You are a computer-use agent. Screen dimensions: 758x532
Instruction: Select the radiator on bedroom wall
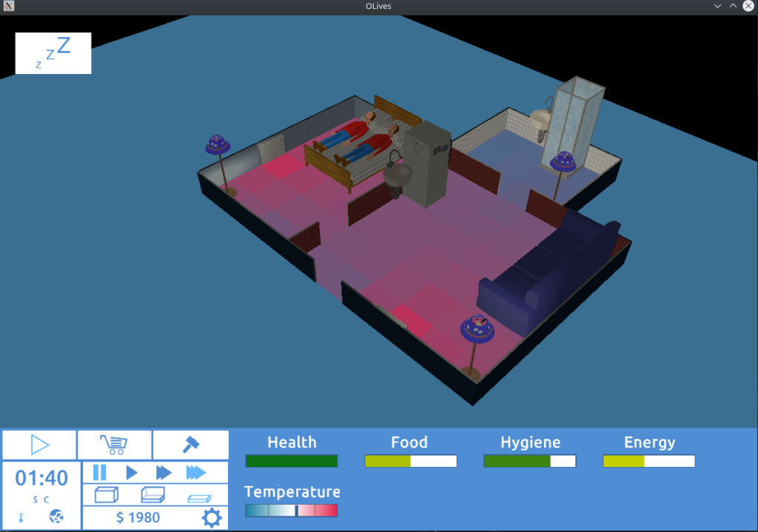[x=272, y=148]
